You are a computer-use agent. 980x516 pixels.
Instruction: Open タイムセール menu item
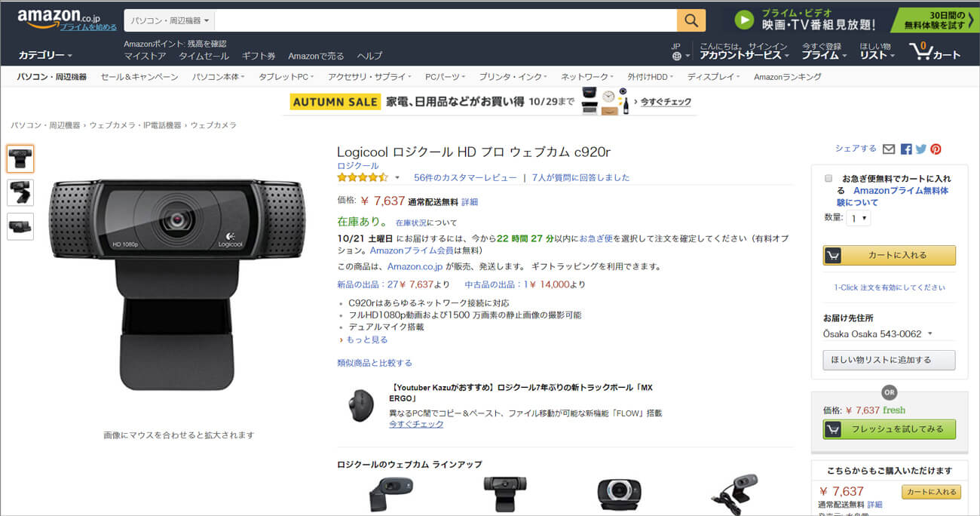click(x=204, y=56)
